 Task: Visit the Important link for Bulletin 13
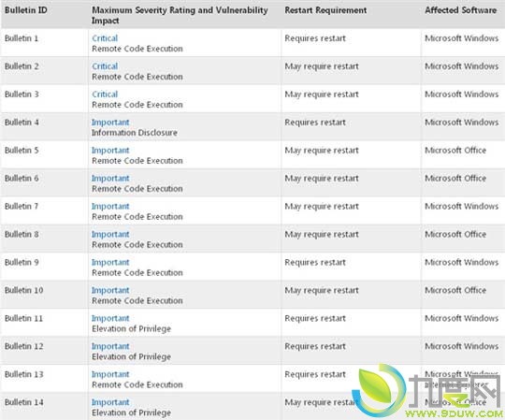(110, 374)
